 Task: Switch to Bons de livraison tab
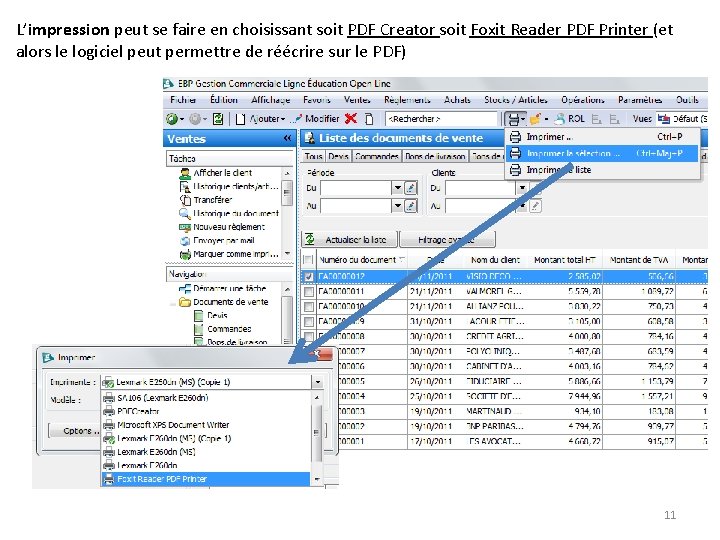[x=435, y=157]
